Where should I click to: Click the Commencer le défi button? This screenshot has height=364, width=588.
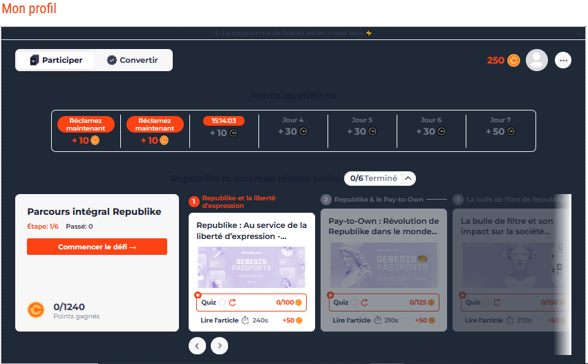(97, 247)
